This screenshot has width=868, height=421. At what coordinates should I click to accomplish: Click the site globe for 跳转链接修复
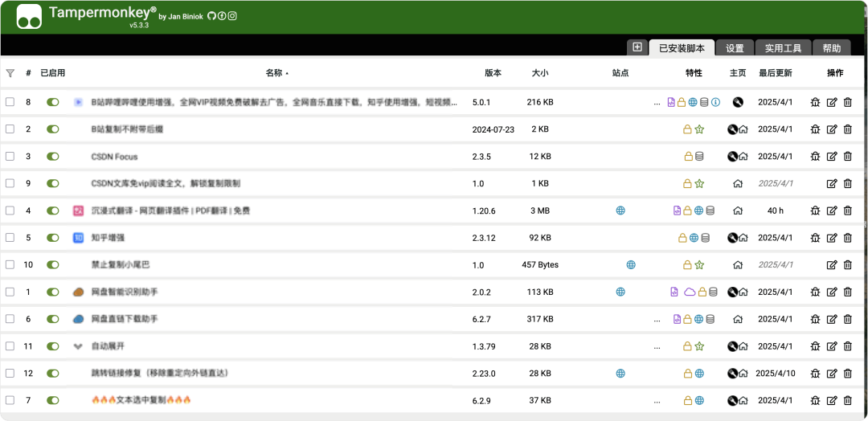(x=620, y=374)
